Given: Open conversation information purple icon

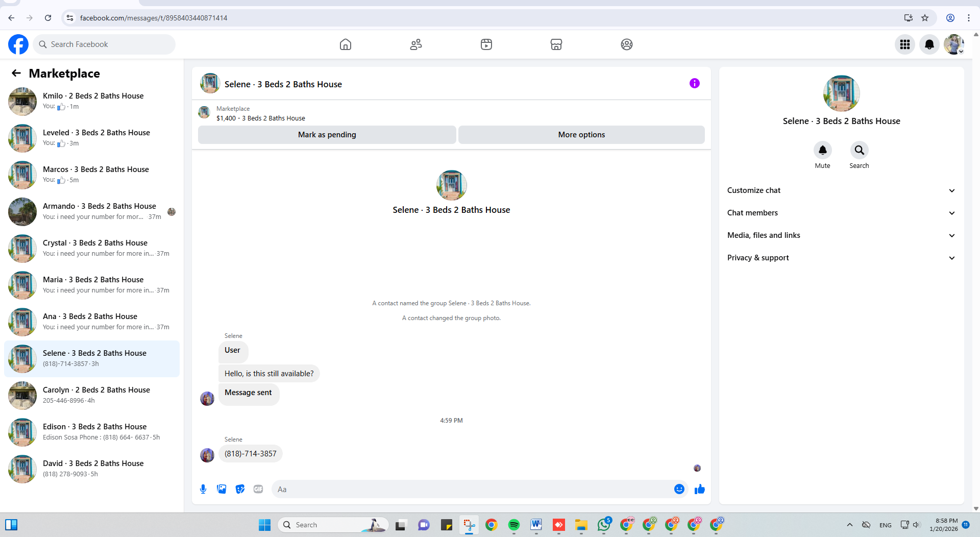Looking at the screenshot, I should click(x=695, y=83).
